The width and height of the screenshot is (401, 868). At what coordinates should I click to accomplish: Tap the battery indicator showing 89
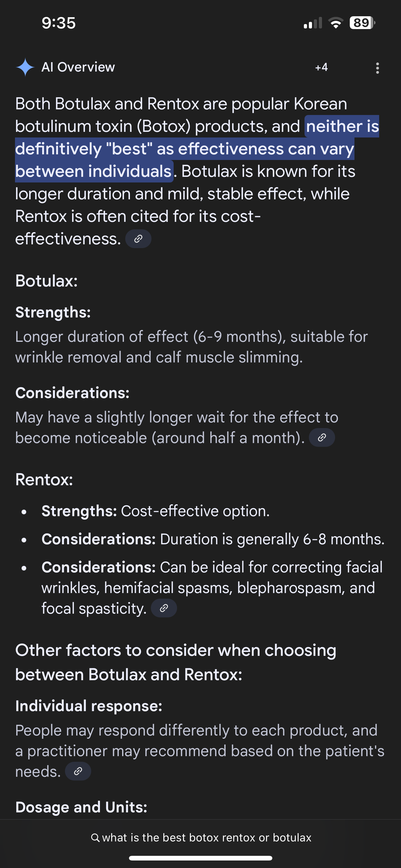(x=362, y=23)
